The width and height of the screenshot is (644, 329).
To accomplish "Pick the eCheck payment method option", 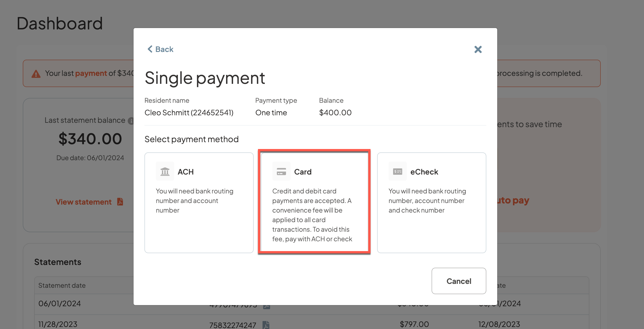I will 431,203.
